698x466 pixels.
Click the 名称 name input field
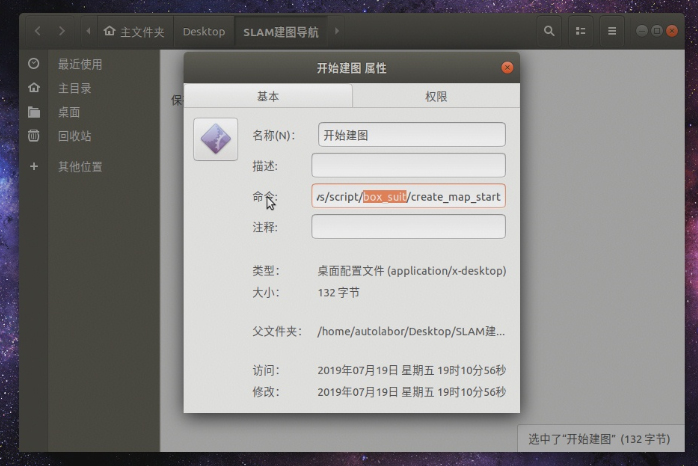[411, 135]
